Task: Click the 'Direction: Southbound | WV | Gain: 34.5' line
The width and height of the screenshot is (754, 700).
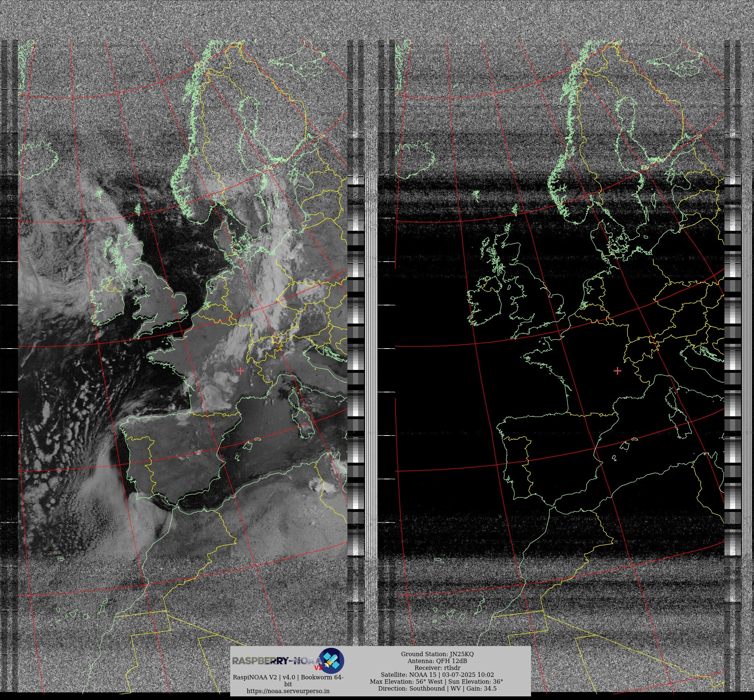Action: tap(437, 688)
